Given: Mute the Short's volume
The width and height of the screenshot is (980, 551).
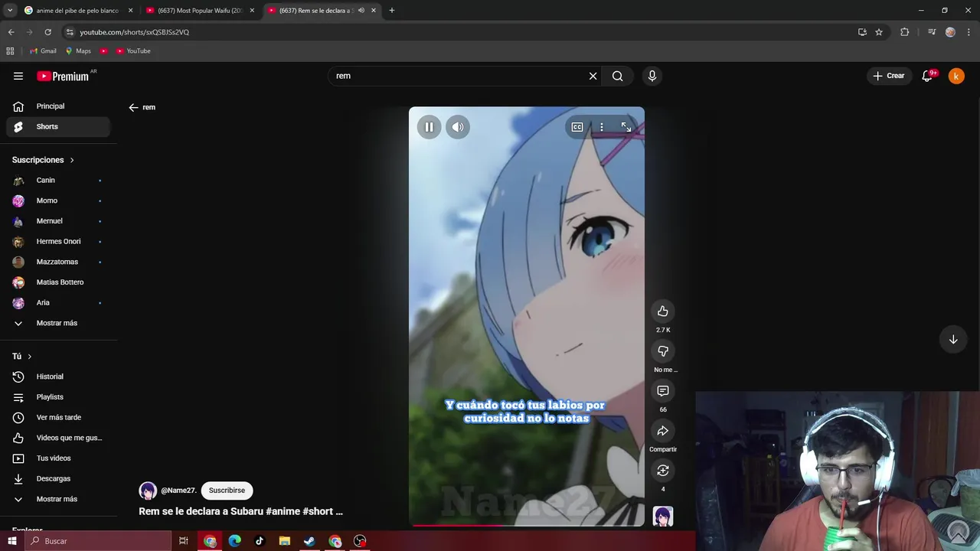Looking at the screenshot, I should click(x=458, y=127).
